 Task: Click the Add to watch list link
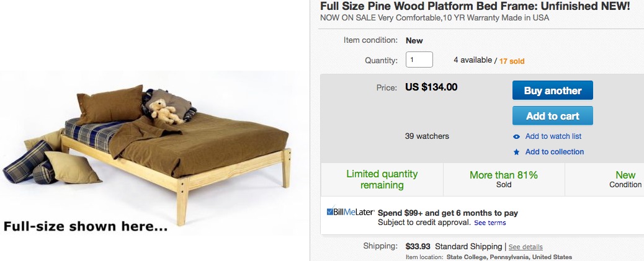[553, 136]
